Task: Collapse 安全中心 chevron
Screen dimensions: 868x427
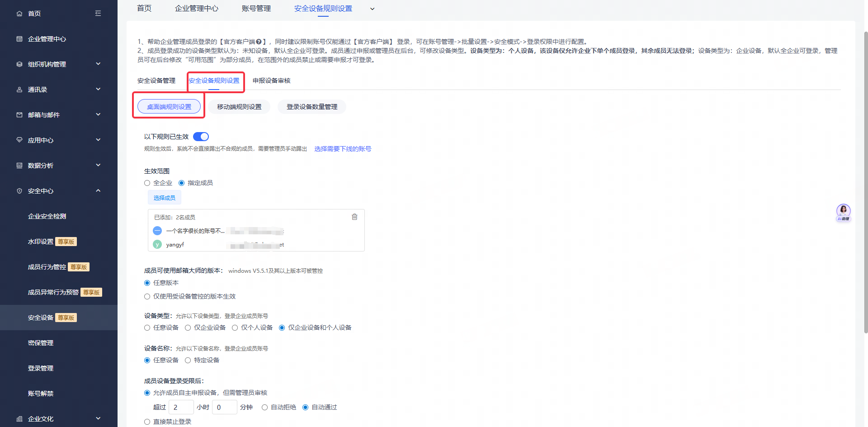Action: [98, 190]
